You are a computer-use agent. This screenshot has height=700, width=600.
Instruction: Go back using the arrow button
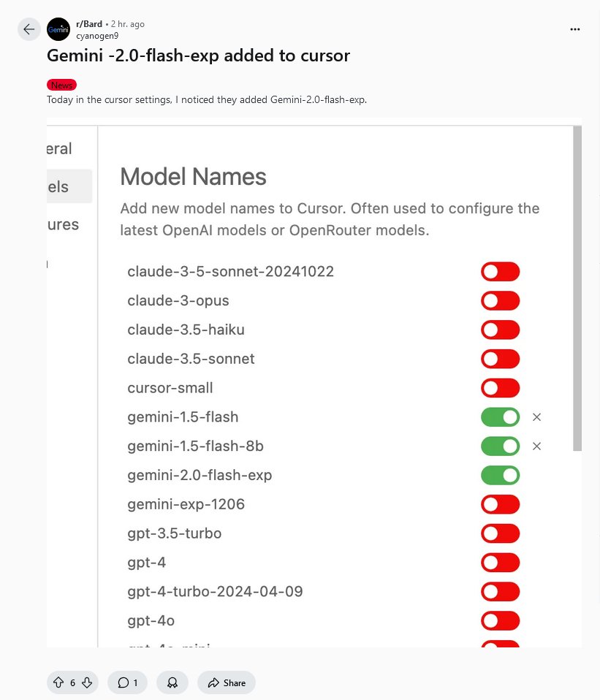[x=29, y=29]
